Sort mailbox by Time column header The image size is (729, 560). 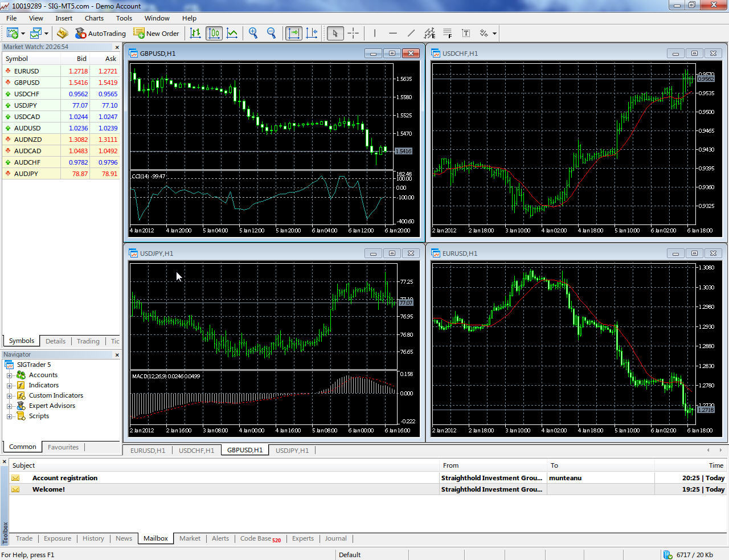690,465
